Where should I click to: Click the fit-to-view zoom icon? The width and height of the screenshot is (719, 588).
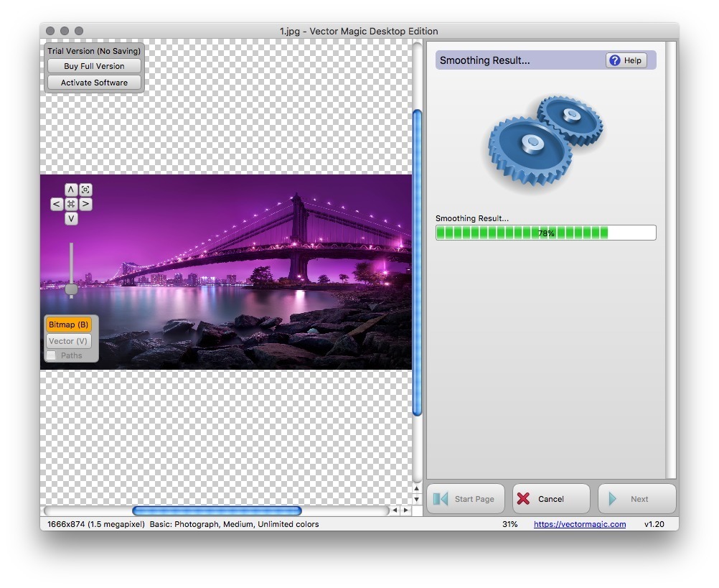click(x=85, y=190)
